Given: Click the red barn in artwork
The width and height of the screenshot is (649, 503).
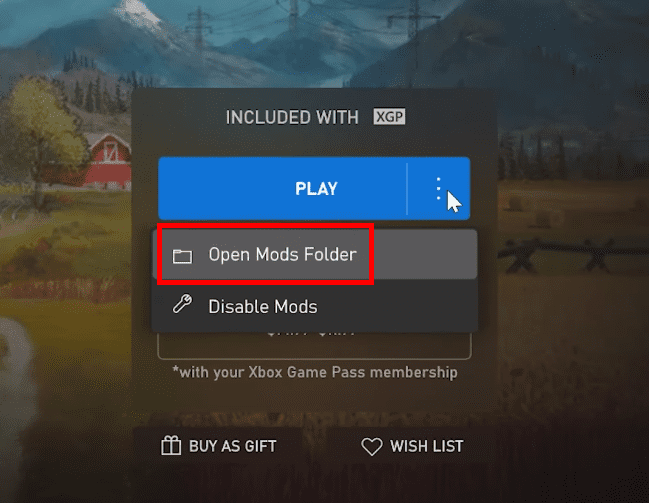Looking at the screenshot, I should coord(110,161).
